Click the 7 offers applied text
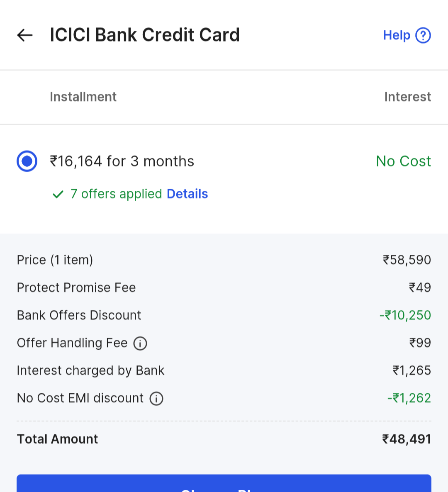 point(116,194)
